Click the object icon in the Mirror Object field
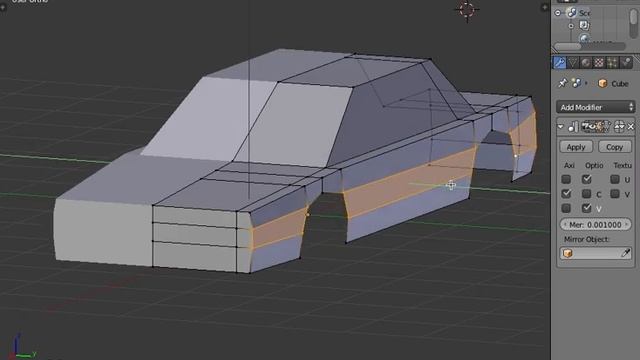The height and width of the screenshot is (360, 640). click(x=568, y=253)
